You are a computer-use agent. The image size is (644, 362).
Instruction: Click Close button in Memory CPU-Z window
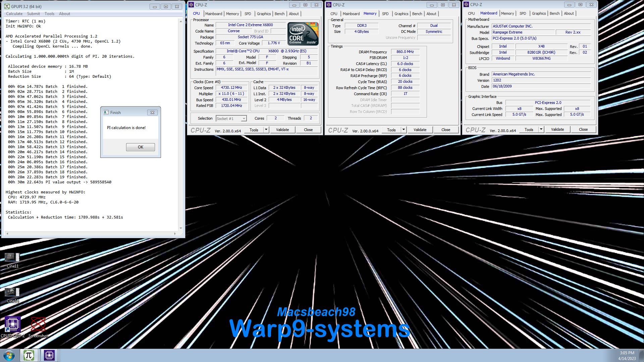[446, 130]
